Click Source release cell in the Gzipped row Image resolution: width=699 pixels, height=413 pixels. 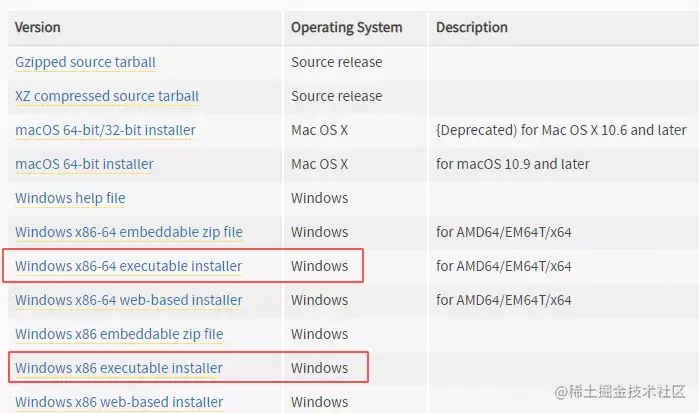(x=336, y=62)
